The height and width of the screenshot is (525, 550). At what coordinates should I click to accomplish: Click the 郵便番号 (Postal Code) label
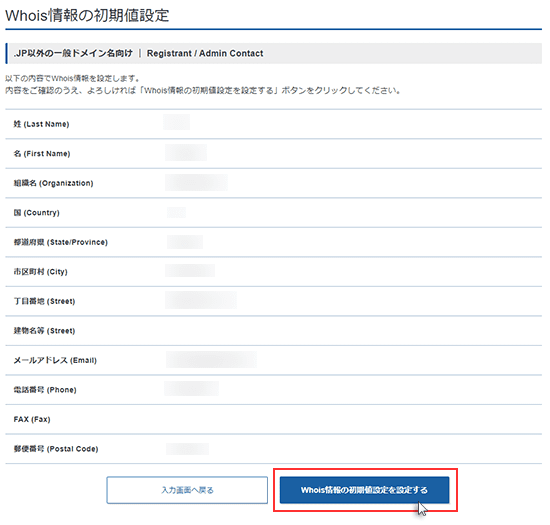56,449
